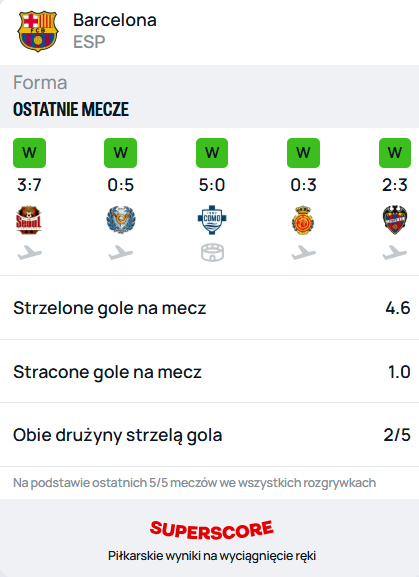Open the 0:5 match score
Viewport: 419px width, 577px height.
point(121,185)
